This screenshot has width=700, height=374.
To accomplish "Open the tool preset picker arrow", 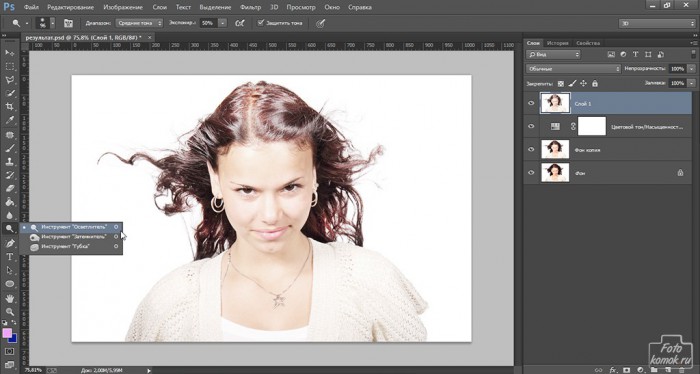I will pos(27,23).
